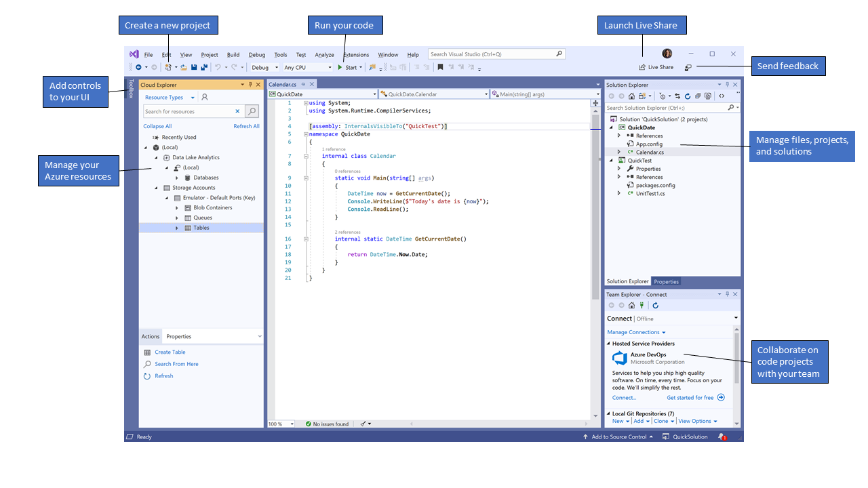868x488 pixels.
Task: Pin the Cloud Explorer panel
Action: coord(250,84)
